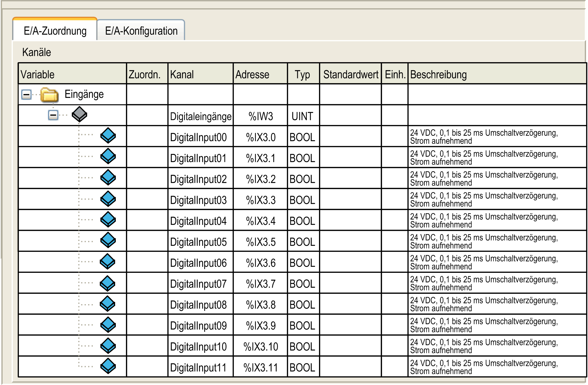Click the blue channel icon for DigitalInput08

pyautogui.click(x=108, y=304)
